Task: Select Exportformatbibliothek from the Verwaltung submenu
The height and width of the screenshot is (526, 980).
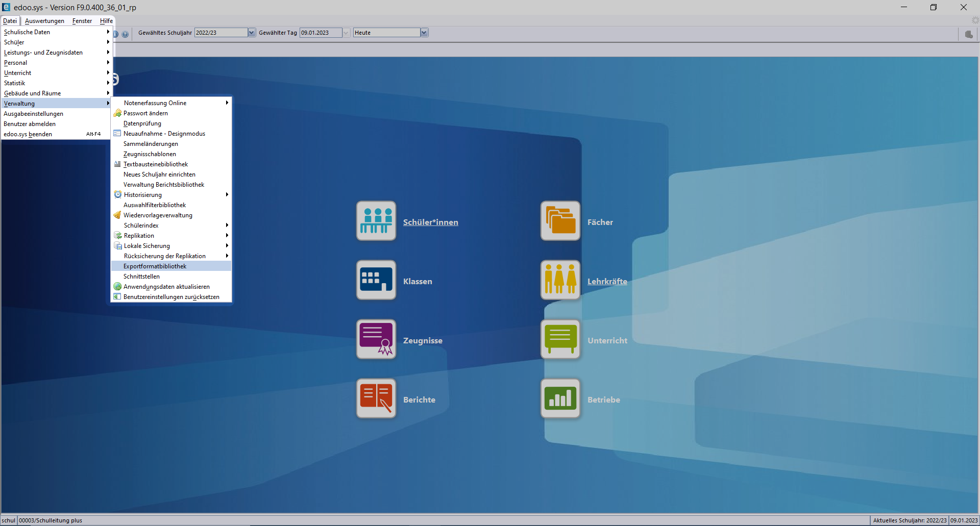Action: click(x=155, y=266)
